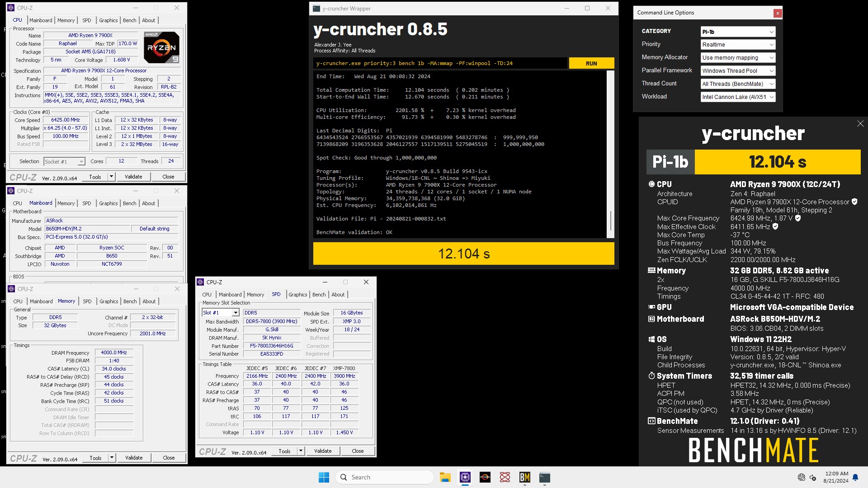This screenshot has width=868, height=488.
Task: Open the Workload dropdown
Action: (738, 97)
